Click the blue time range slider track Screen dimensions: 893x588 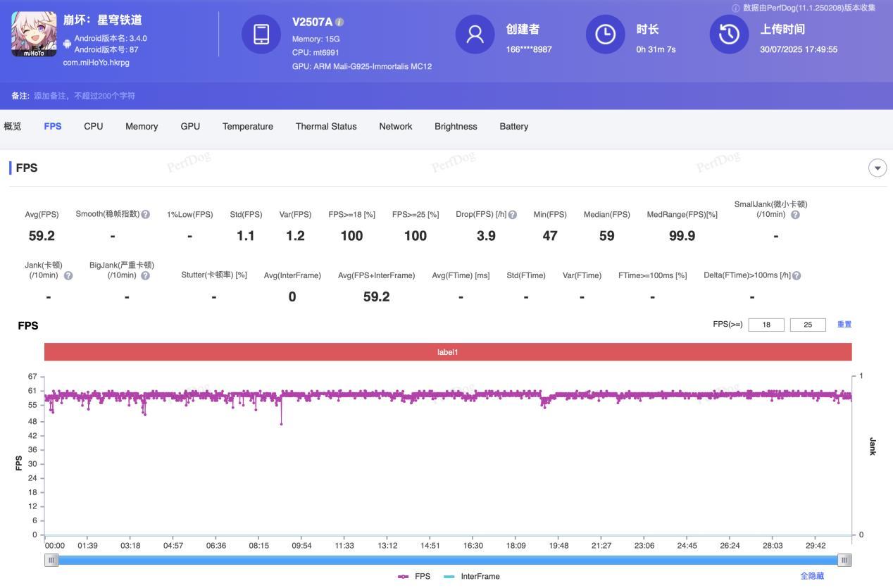pos(448,560)
